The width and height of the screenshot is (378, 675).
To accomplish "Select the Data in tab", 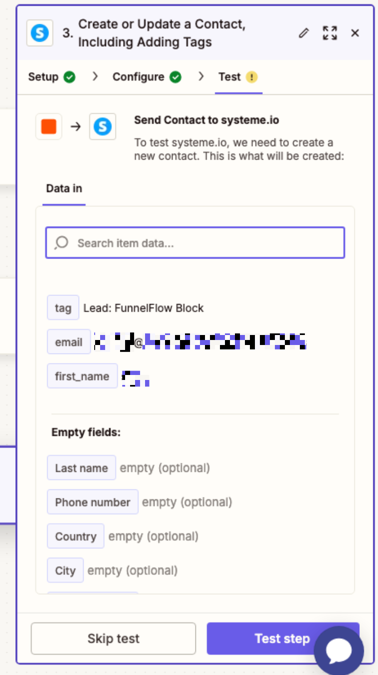I will (x=64, y=189).
